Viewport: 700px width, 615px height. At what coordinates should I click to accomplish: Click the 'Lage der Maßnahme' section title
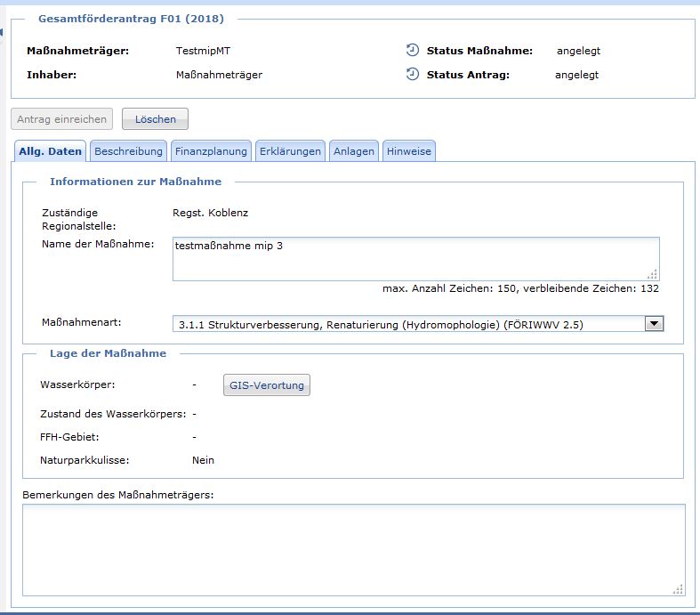108,353
